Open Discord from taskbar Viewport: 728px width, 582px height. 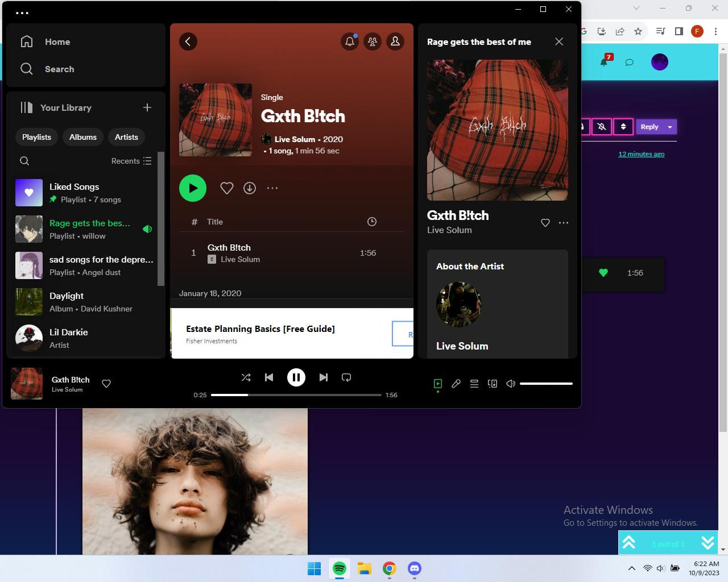415,568
